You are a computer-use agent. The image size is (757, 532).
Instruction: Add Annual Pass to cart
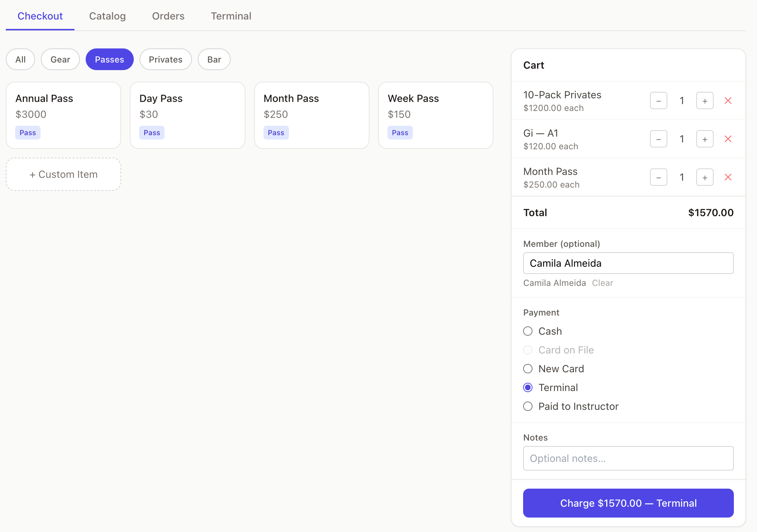point(63,115)
